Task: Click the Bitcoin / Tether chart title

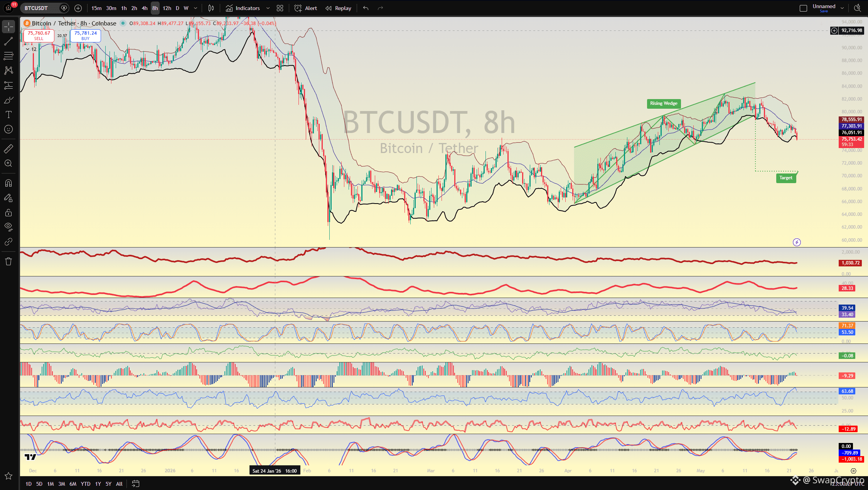Action: (x=74, y=24)
